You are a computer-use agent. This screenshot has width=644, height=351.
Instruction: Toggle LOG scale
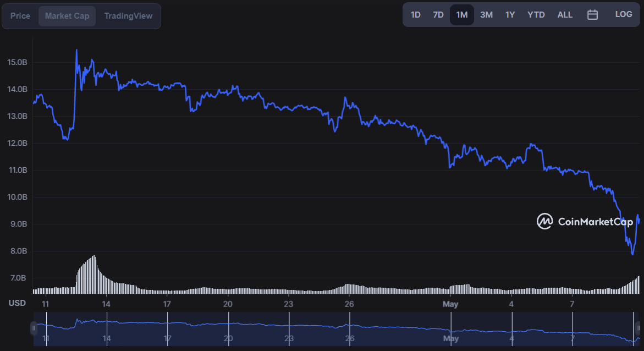[624, 14]
